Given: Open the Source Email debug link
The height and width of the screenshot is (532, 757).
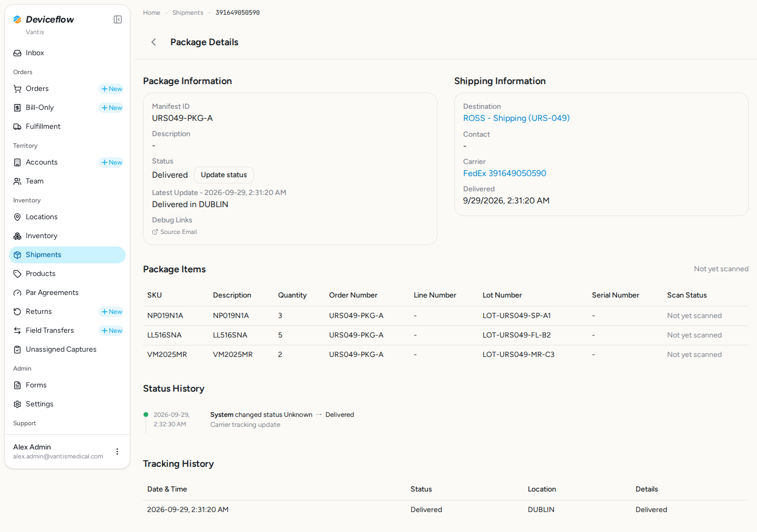Looking at the screenshot, I should (x=175, y=232).
